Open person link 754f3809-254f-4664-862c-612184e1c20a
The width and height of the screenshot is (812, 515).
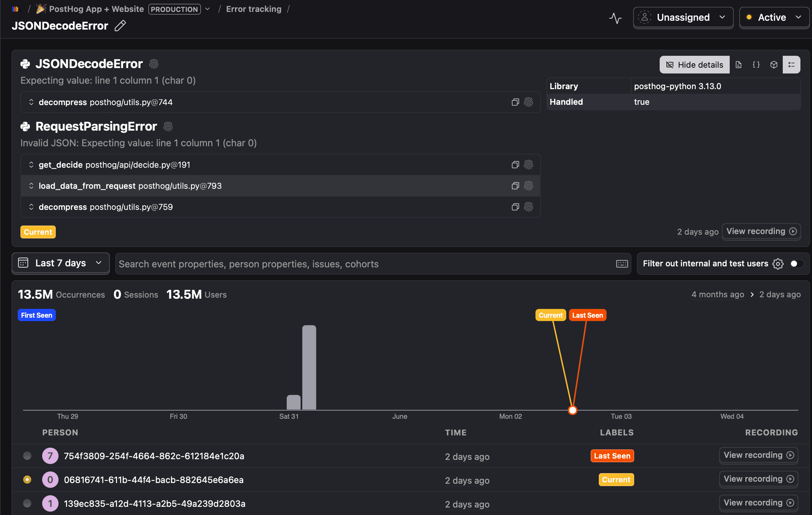click(x=154, y=456)
